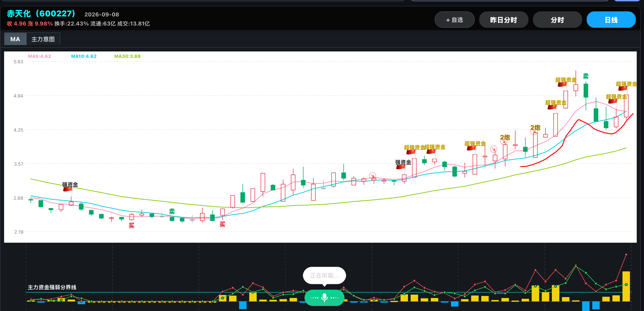Select the MA indicator tab
This screenshot has width=644, height=311.
point(15,39)
